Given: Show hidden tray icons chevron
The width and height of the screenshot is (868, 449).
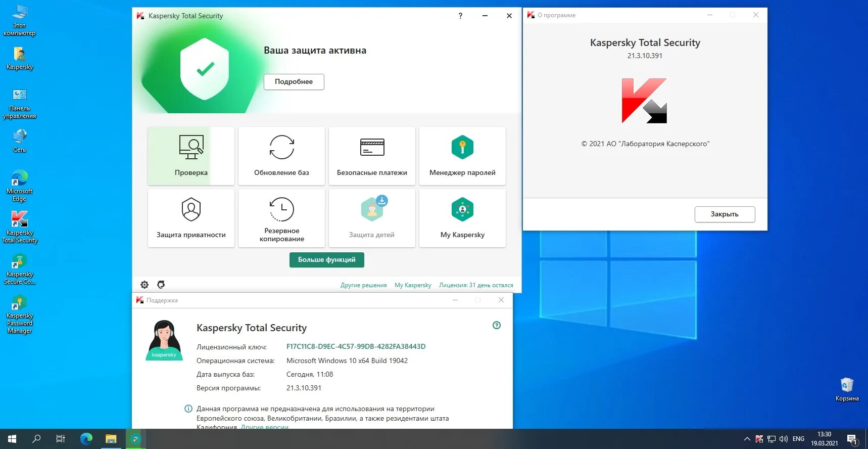Looking at the screenshot, I should click(747, 439).
